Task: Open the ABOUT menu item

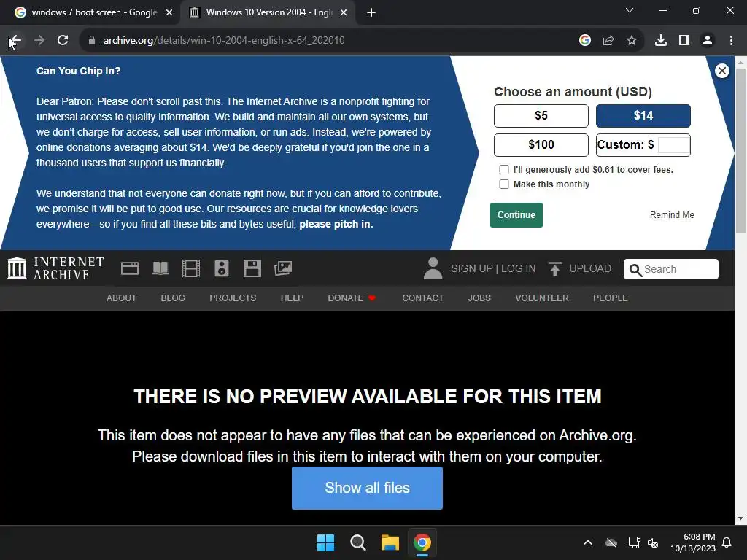Action: [122, 298]
